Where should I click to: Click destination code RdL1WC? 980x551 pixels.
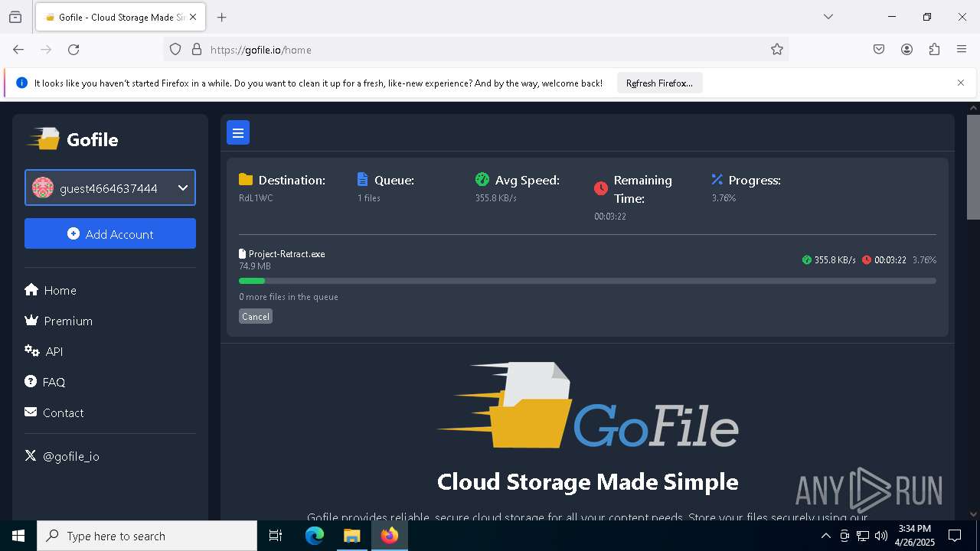point(256,198)
